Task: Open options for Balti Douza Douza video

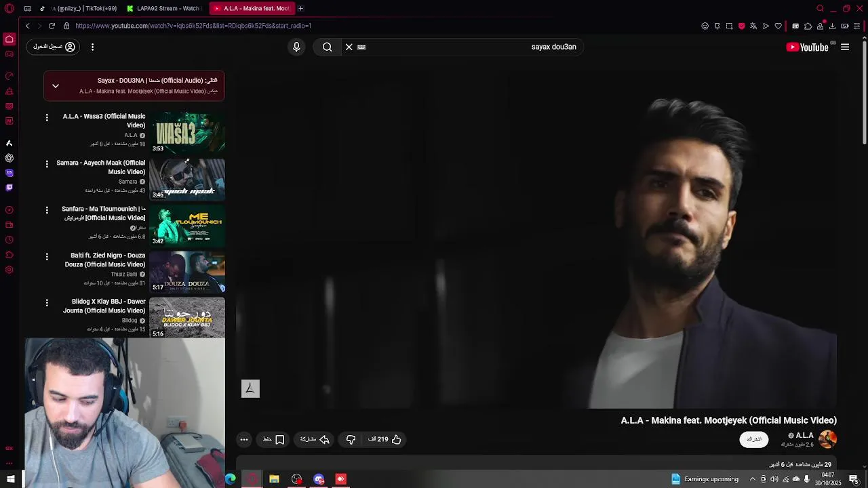Action: pyautogui.click(x=47, y=256)
